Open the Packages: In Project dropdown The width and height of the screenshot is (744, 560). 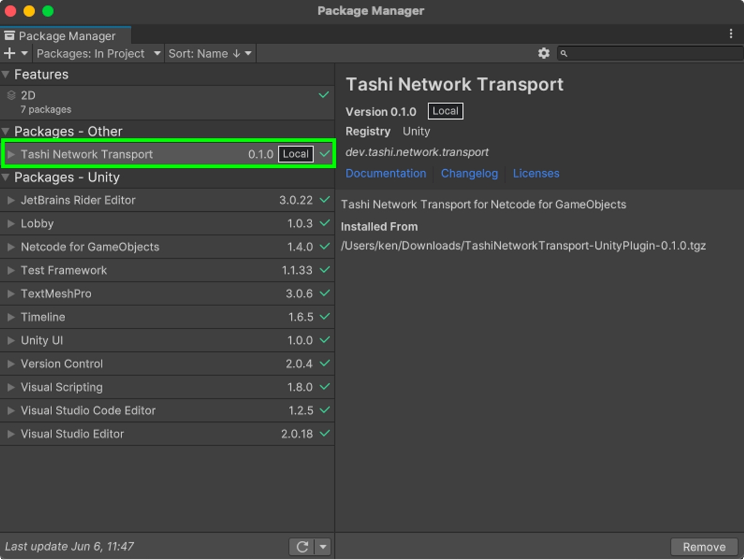pyautogui.click(x=98, y=53)
